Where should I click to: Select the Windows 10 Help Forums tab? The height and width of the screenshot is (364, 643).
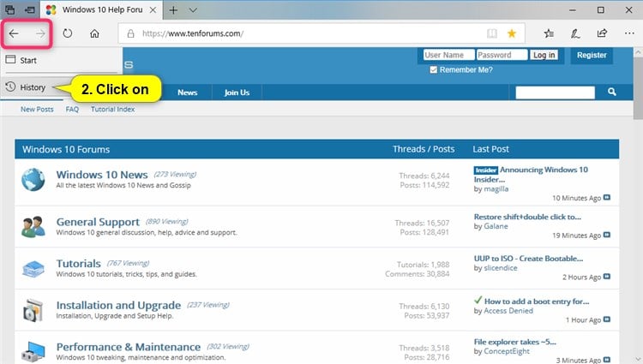(x=102, y=9)
